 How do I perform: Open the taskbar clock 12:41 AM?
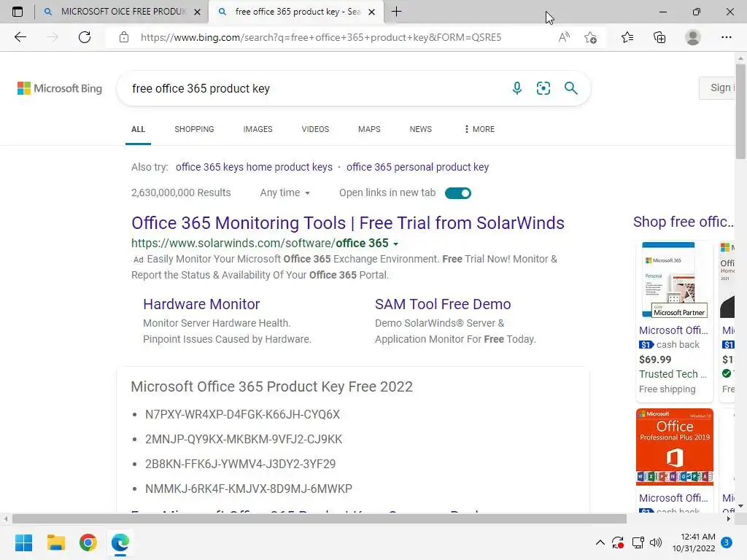pos(694,542)
